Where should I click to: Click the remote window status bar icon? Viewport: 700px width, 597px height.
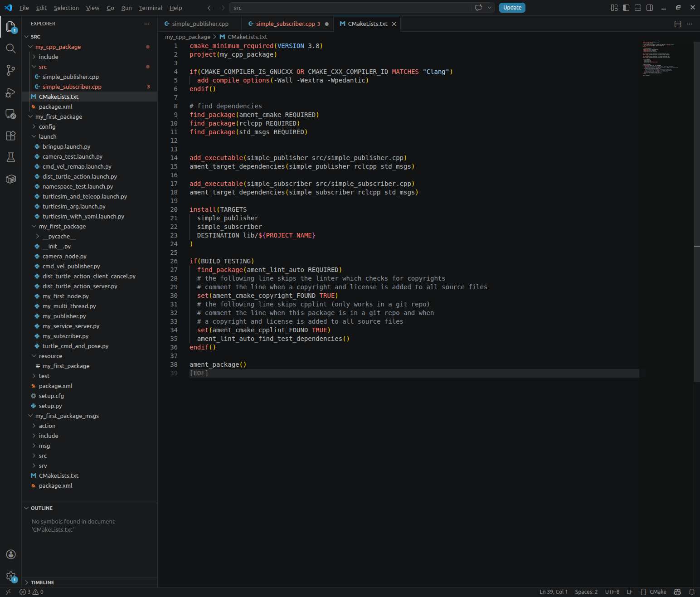pos(8,592)
